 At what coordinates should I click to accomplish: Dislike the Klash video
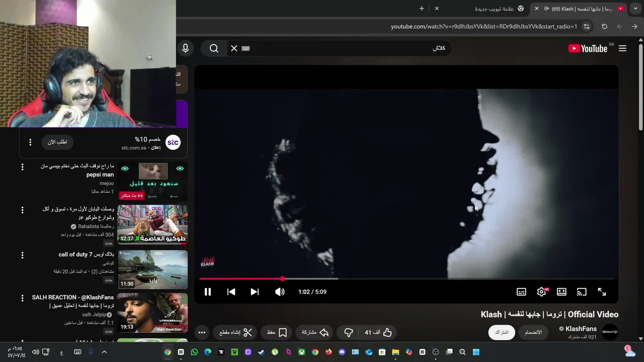pos(348,332)
